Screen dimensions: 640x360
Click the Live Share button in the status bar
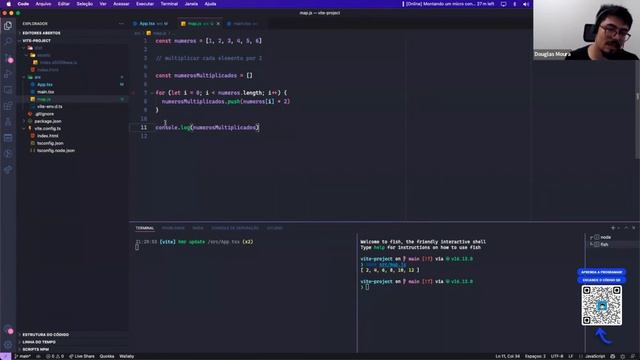coord(82,356)
